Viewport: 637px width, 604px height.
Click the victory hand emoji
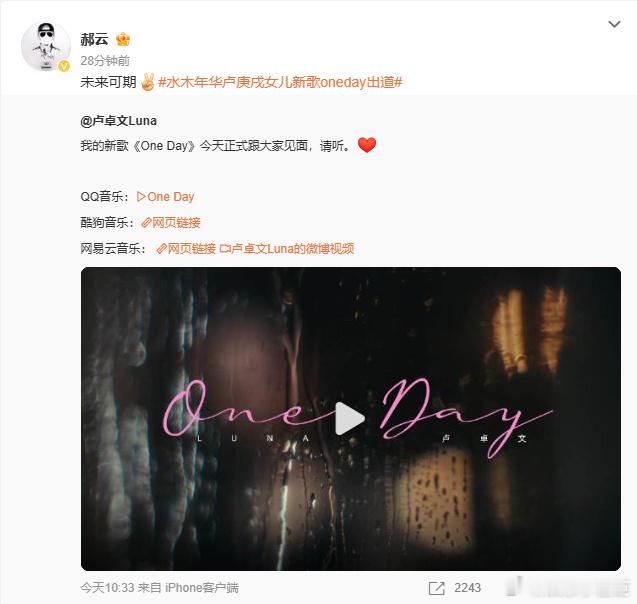(147, 82)
